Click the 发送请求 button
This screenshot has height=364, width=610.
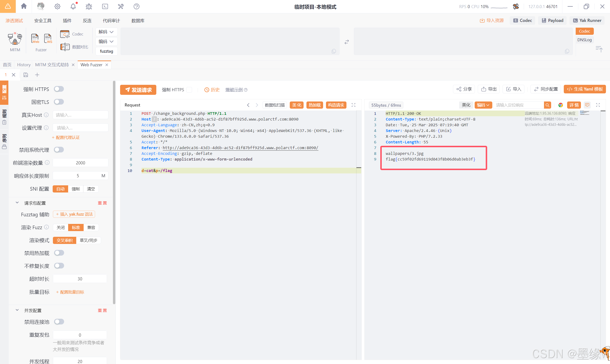click(138, 90)
